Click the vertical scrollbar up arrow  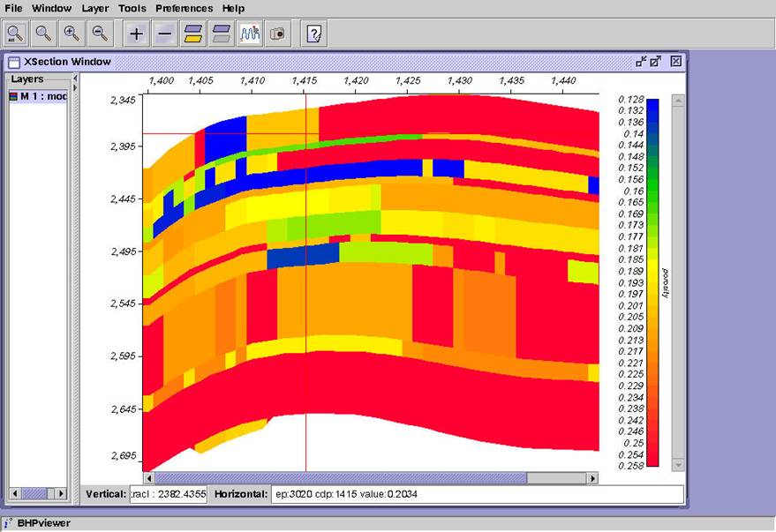coord(678,101)
